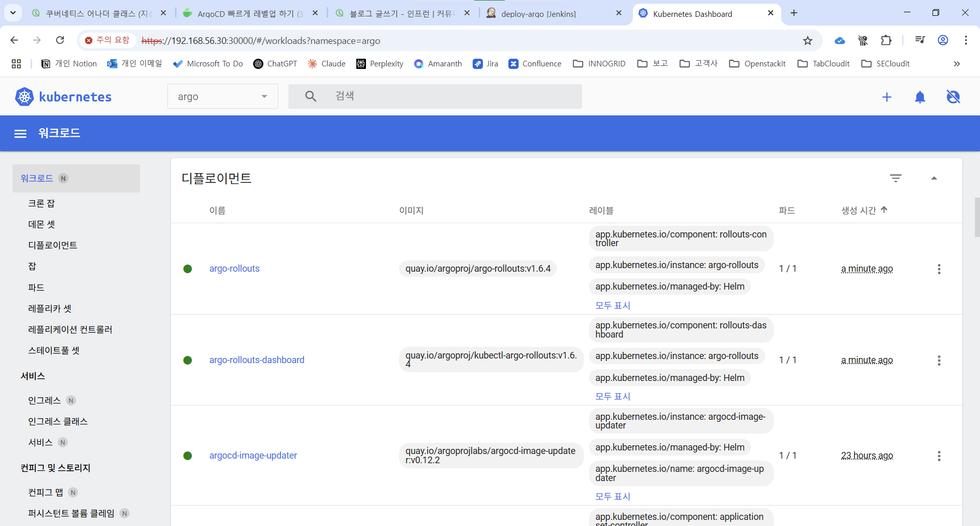Click the search magnifier icon
The height and width of the screenshot is (526, 980).
(x=311, y=96)
